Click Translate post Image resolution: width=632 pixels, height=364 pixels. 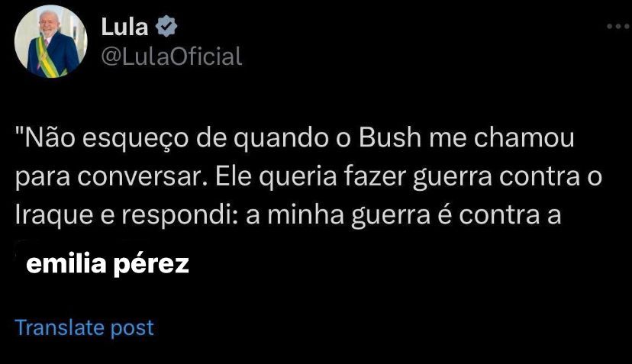tap(84, 327)
